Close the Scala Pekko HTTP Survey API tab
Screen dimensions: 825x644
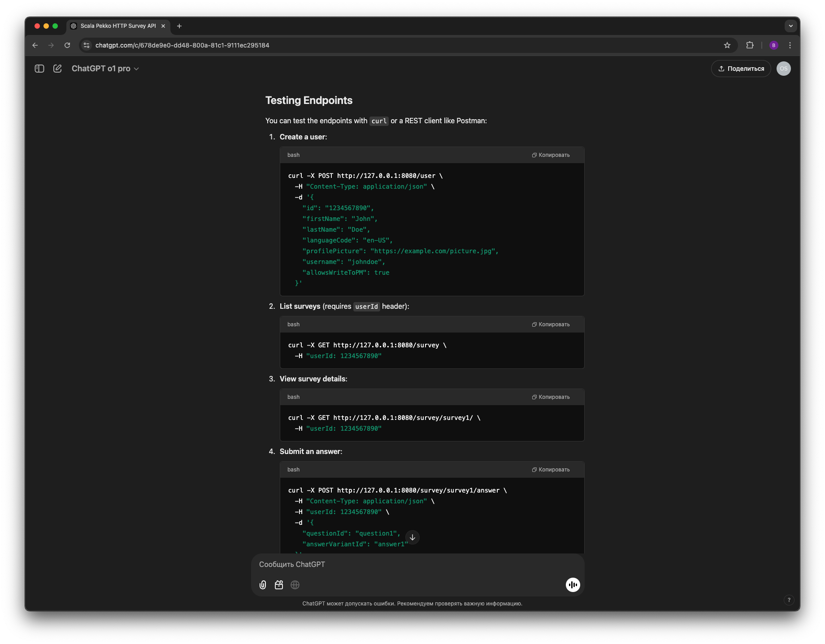tap(163, 26)
